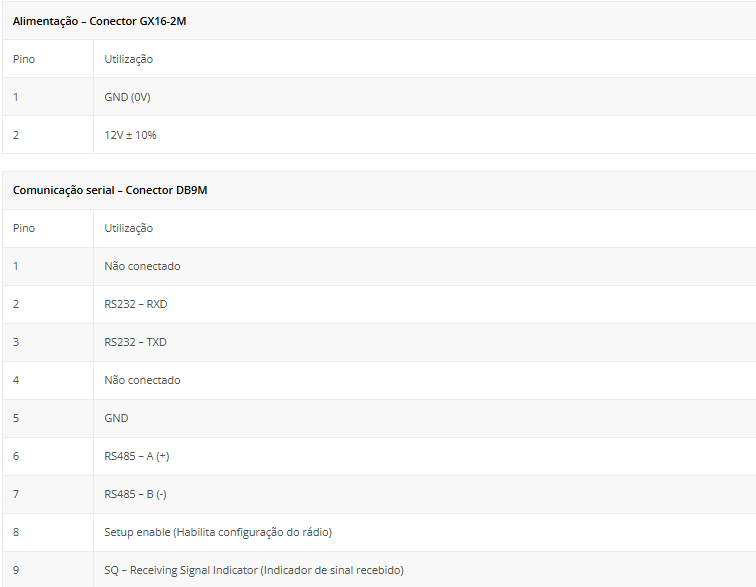
Task: Click 'Não conectado' on DB9M pin 4
Action: (142, 380)
